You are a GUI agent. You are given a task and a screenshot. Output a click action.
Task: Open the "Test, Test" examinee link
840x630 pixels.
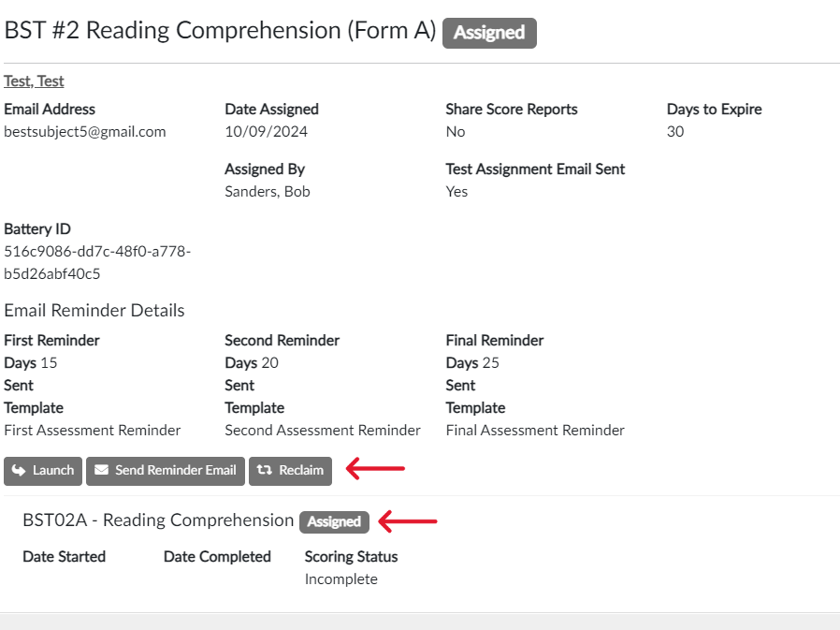pyautogui.click(x=34, y=81)
